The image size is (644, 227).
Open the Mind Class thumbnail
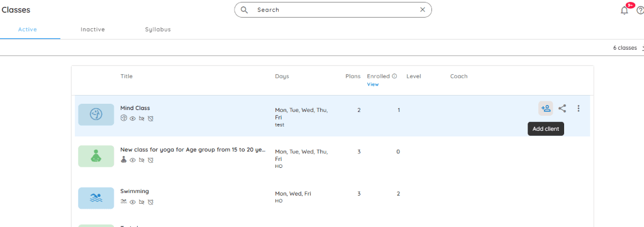(96, 114)
